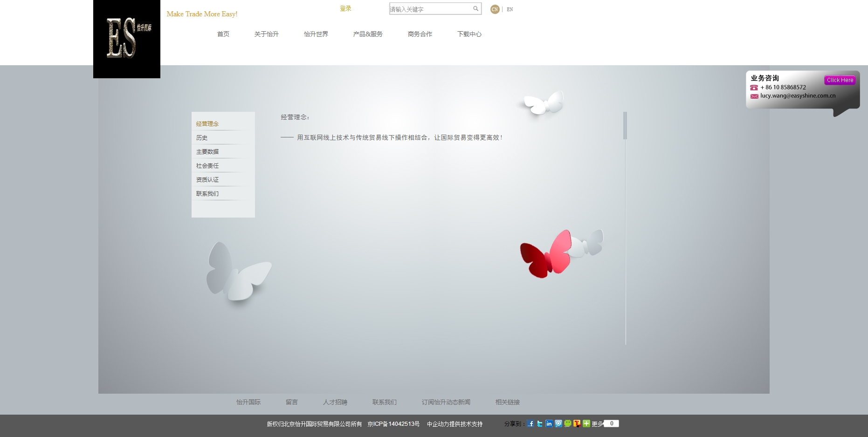Screen dimensions: 868x437
Task: Select 主要数据 in the sidebar
Action: pyautogui.click(x=207, y=152)
